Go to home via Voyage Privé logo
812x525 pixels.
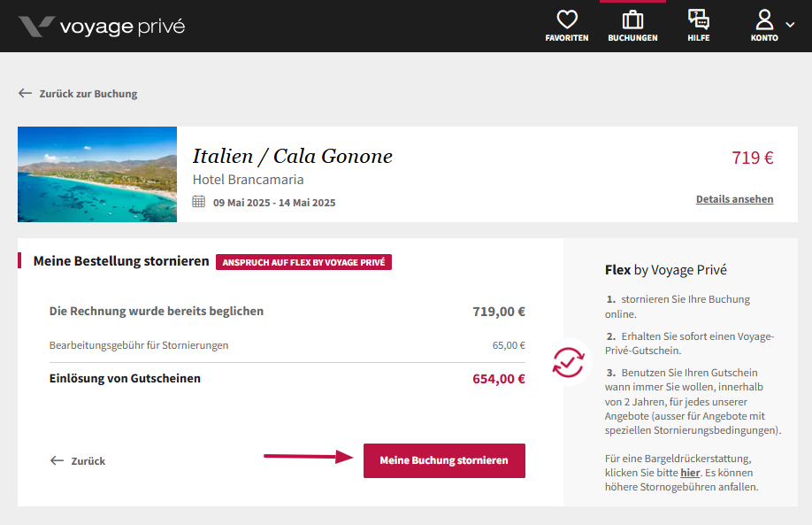tap(102, 26)
